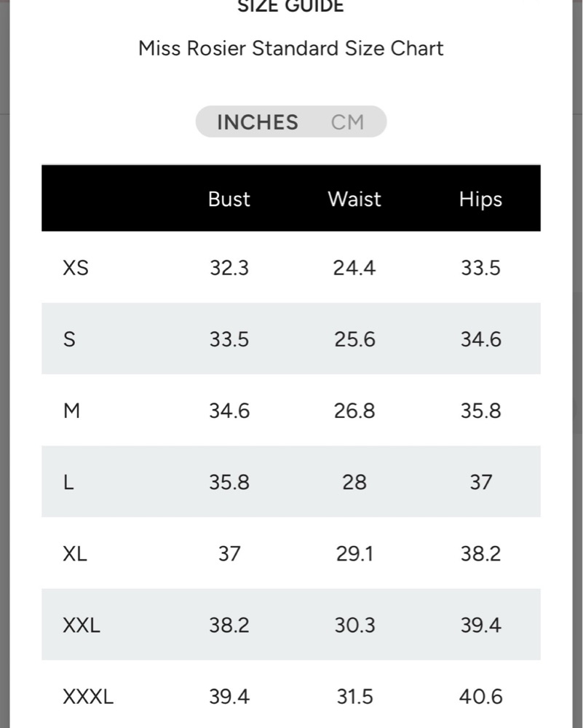Click the SIZE GUIDE heading
583x728 pixels.
[x=290, y=6]
